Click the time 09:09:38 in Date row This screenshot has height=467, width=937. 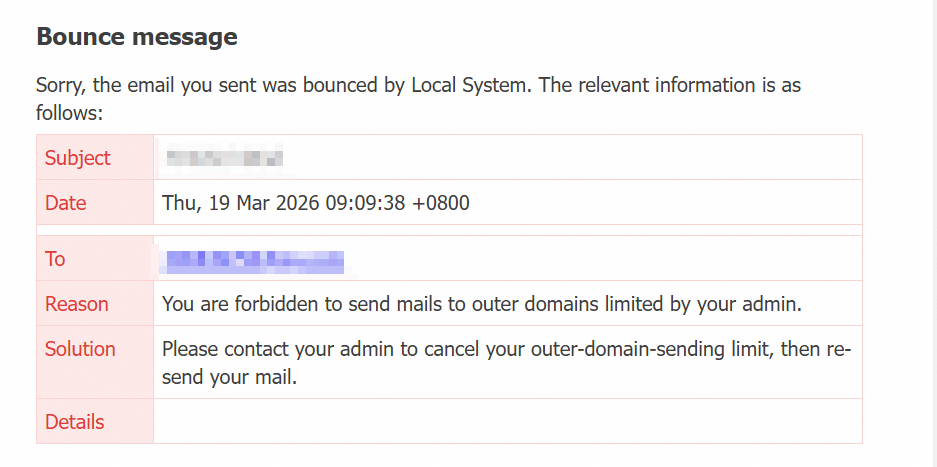(x=366, y=203)
